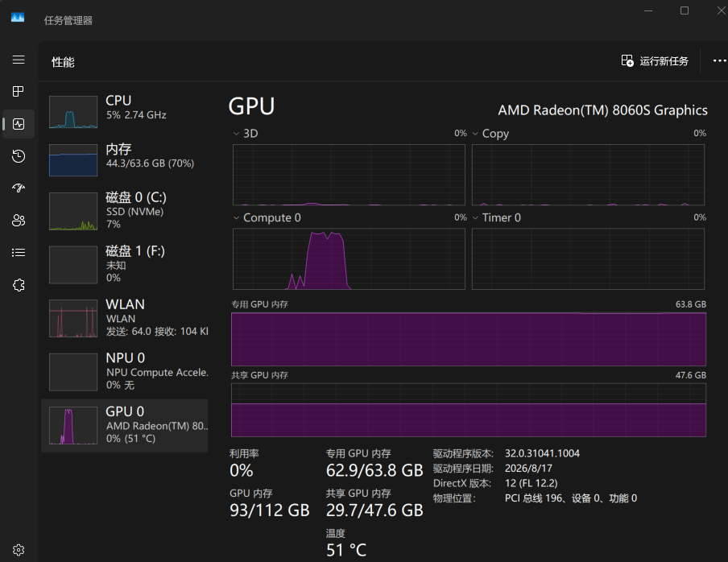Screen dimensions: 728x562
Task: Open Task Manager settings gear
Action: coord(19,550)
